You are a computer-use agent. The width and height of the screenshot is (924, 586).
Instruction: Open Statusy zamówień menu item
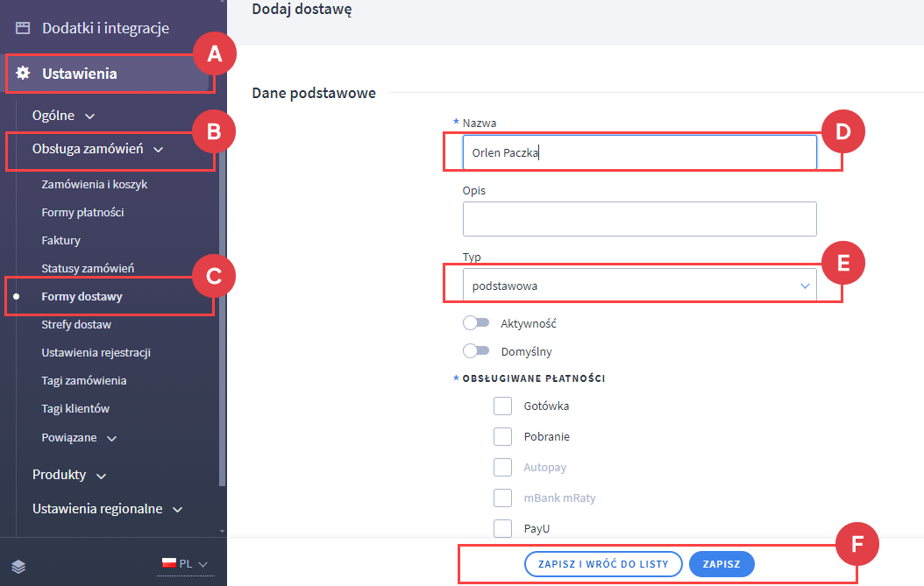(88, 269)
